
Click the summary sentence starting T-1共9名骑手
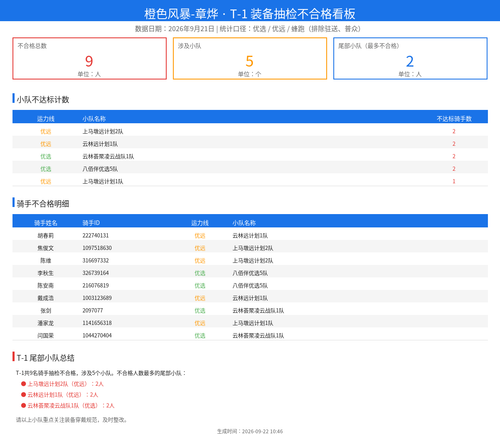coord(101,373)
